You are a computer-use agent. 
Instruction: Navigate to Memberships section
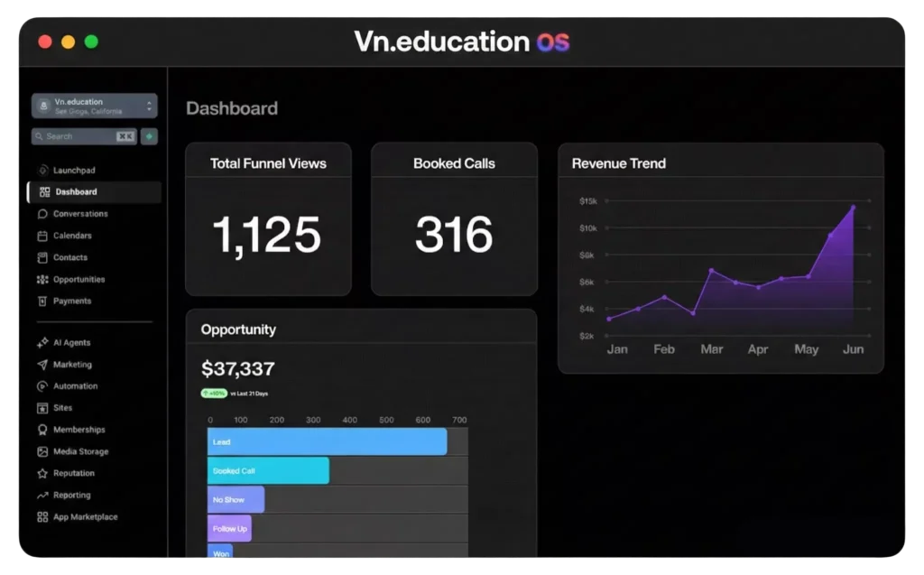(79, 430)
